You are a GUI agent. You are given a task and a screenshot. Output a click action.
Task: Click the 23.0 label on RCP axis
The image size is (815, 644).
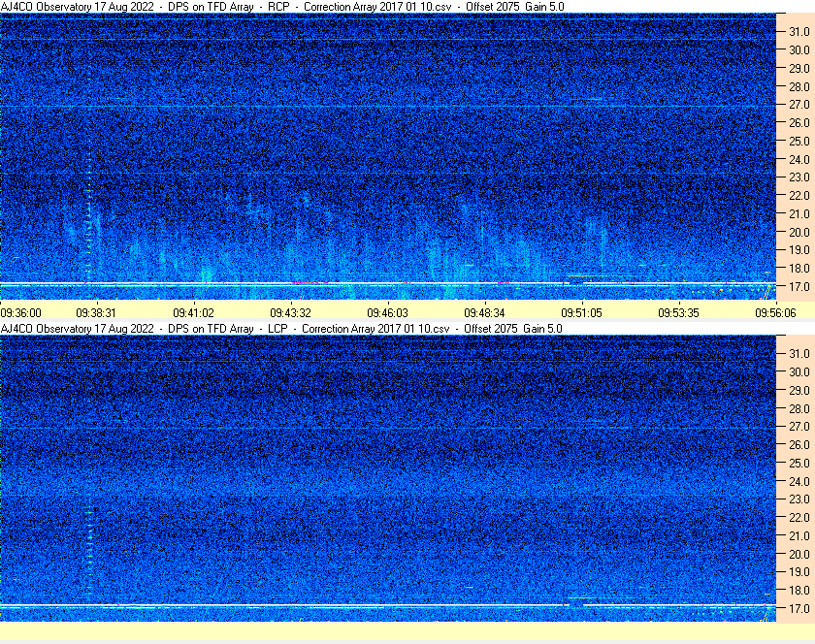pos(799,177)
